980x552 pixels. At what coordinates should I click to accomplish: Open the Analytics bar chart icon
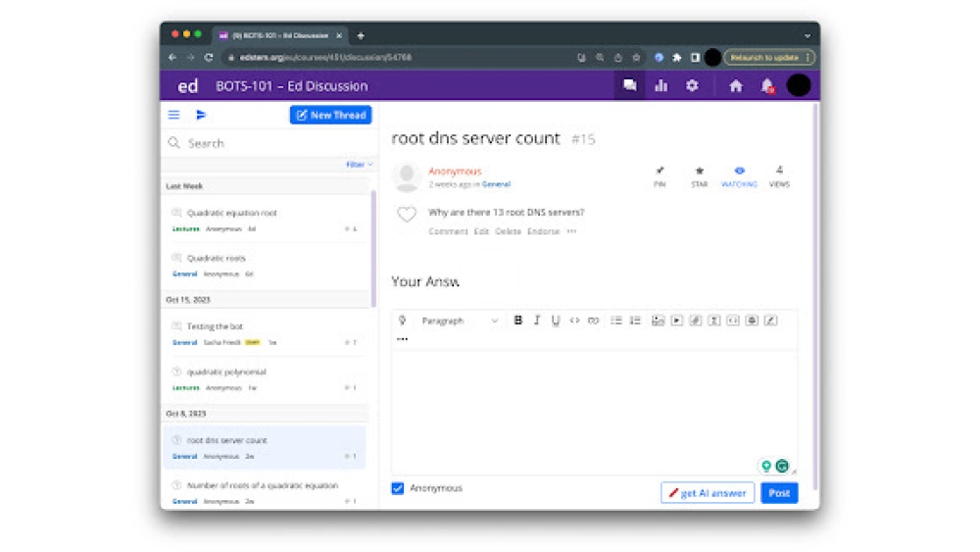point(661,85)
